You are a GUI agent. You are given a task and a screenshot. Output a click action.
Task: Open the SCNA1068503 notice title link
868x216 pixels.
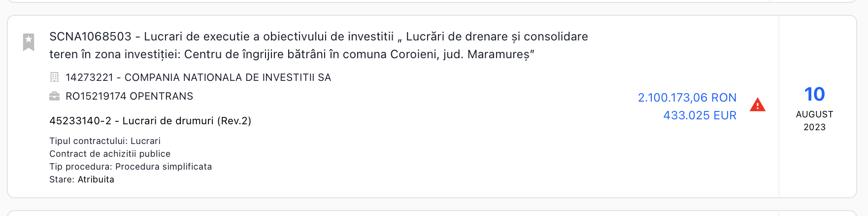(x=319, y=45)
